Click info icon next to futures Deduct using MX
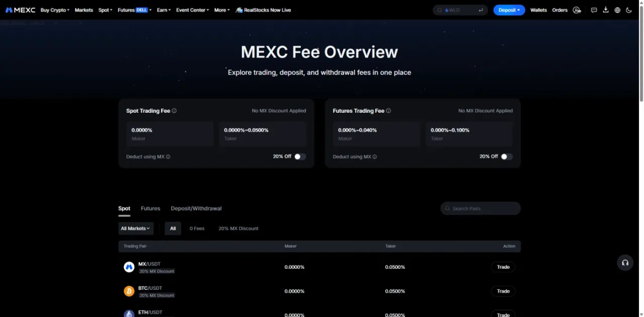Image resolution: width=644 pixels, height=317 pixels. [x=375, y=156]
